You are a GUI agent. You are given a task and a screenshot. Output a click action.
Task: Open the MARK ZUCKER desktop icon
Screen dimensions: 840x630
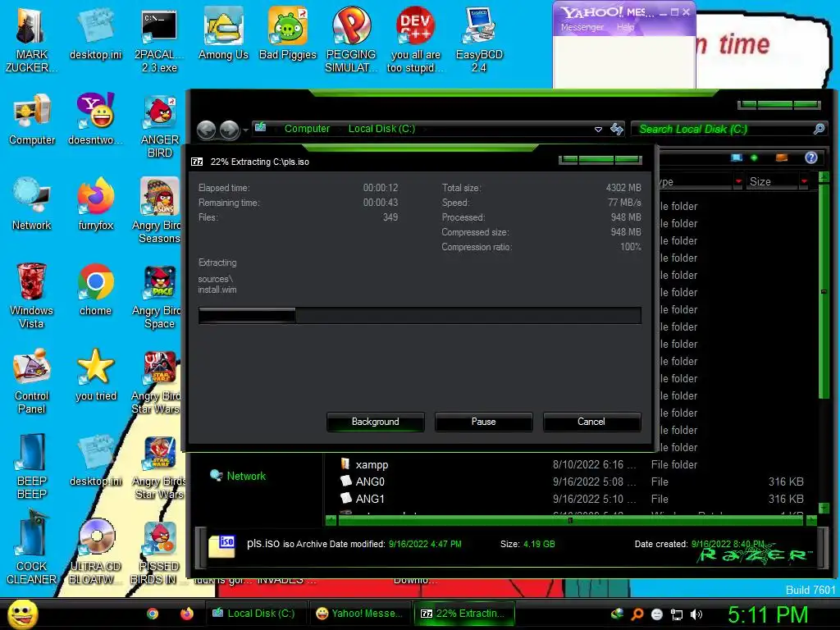(31, 40)
